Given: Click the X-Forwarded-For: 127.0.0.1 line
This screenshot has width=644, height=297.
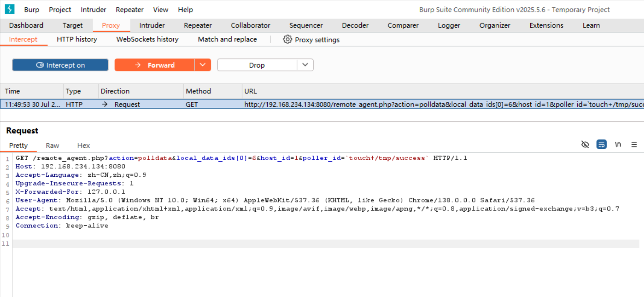Looking at the screenshot, I should point(70,192).
